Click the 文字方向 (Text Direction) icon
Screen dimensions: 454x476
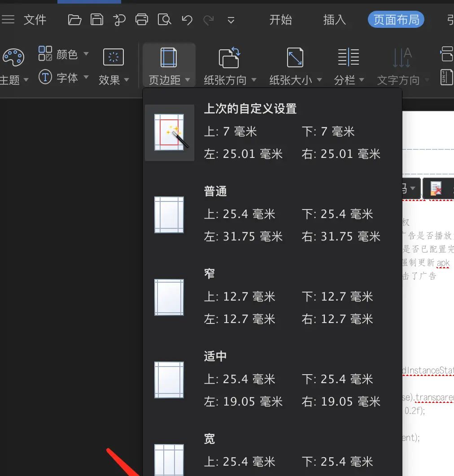[x=402, y=57]
